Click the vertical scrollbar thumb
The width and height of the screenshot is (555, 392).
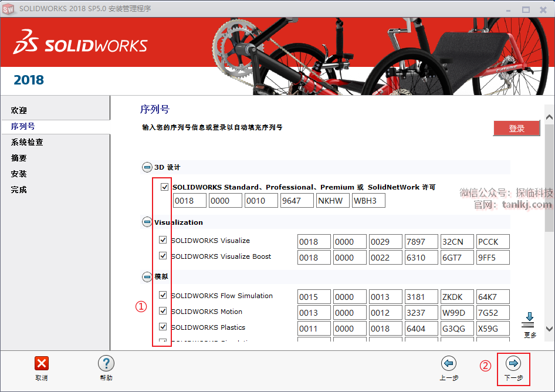pos(549,178)
